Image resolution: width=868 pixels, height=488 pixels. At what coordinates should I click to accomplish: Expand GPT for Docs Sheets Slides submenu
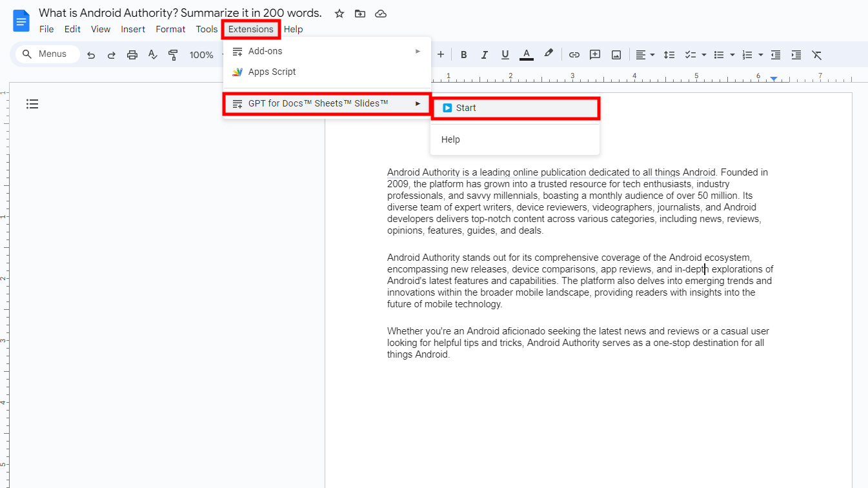[x=327, y=103]
